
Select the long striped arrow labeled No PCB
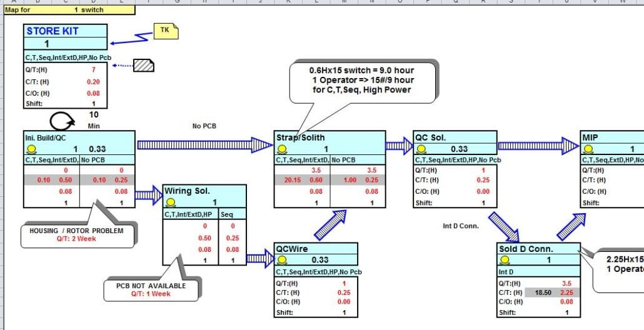[x=204, y=145]
